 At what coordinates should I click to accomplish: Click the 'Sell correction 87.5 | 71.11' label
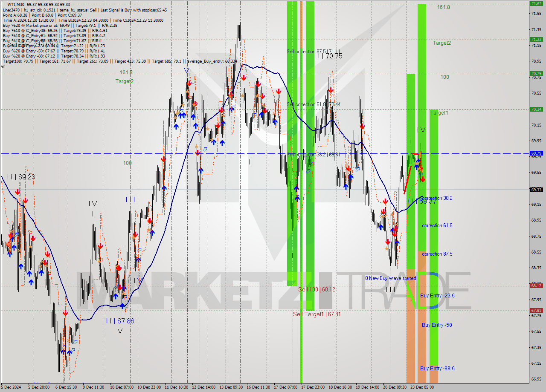click(x=314, y=52)
